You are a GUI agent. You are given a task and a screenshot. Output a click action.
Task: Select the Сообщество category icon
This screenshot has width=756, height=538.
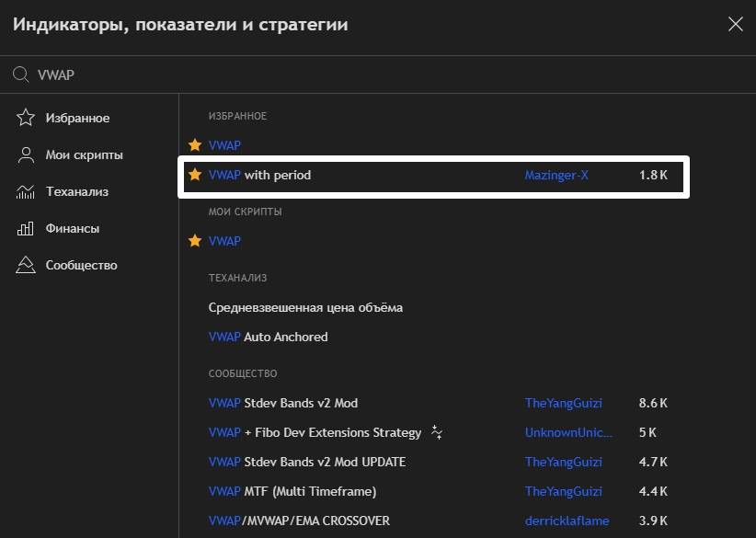point(27,265)
